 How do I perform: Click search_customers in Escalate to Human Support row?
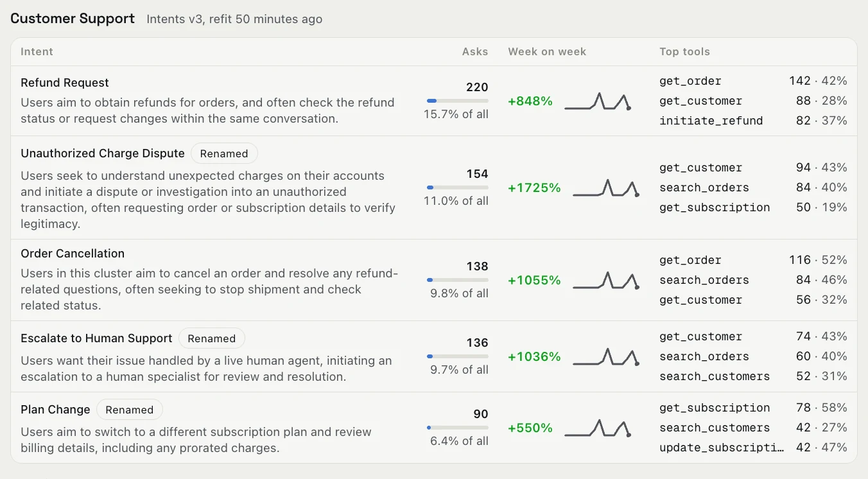(715, 376)
